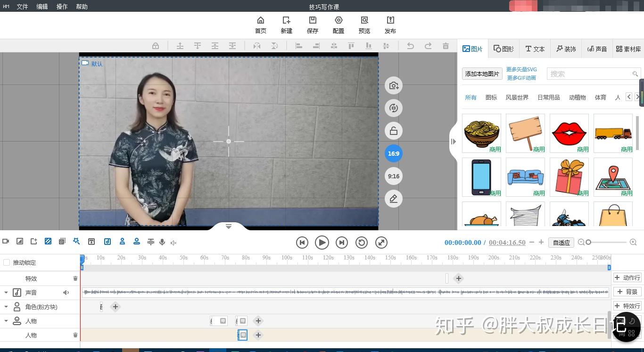Click the timeline zoom slider handle
The image size is (644, 352).
click(588, 242)
